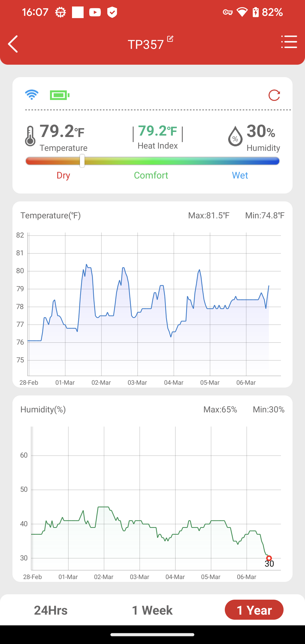
Task: Select the 1 Year view
Action: click(254, 610)
